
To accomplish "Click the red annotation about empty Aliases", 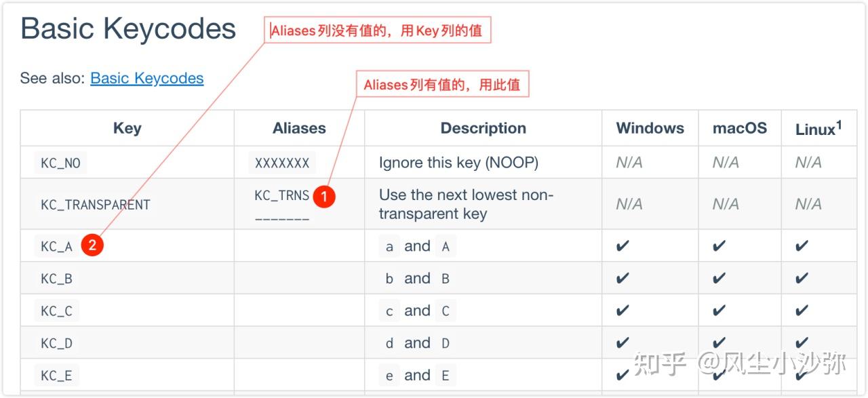I will click(x=377, y=31).
